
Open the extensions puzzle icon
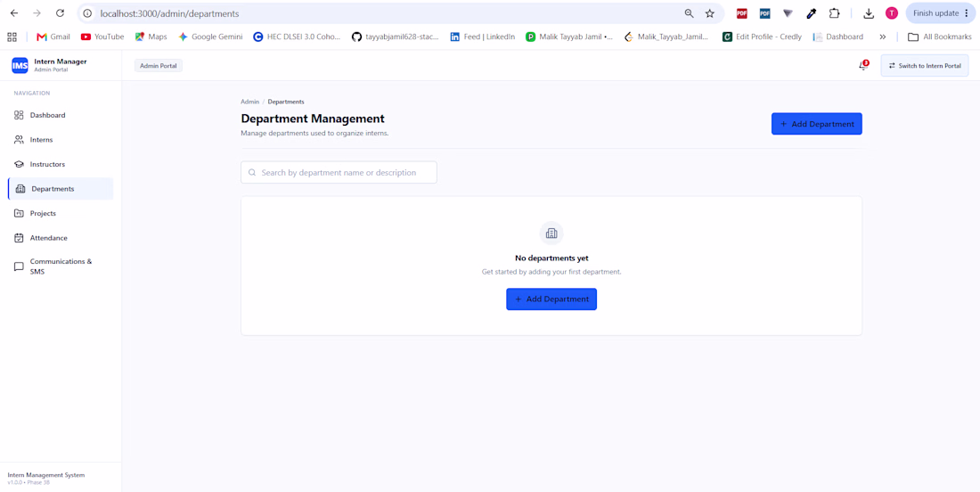click(834, 13)
